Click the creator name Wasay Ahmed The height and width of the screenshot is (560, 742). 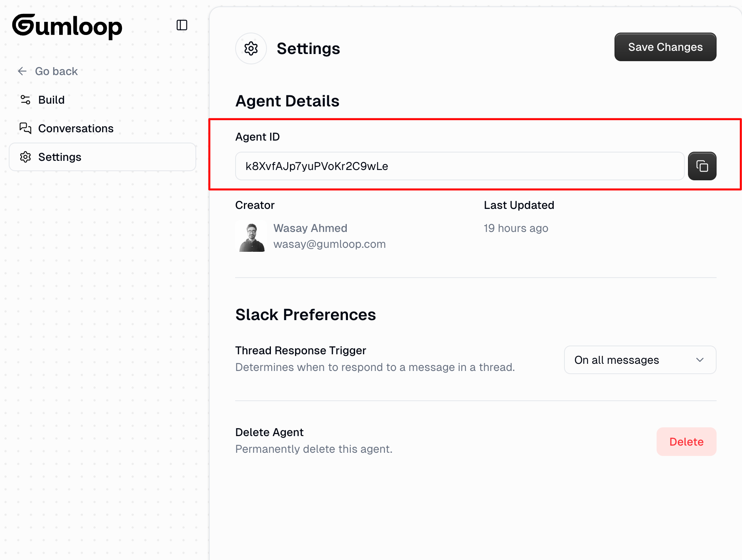coord(310,228)
